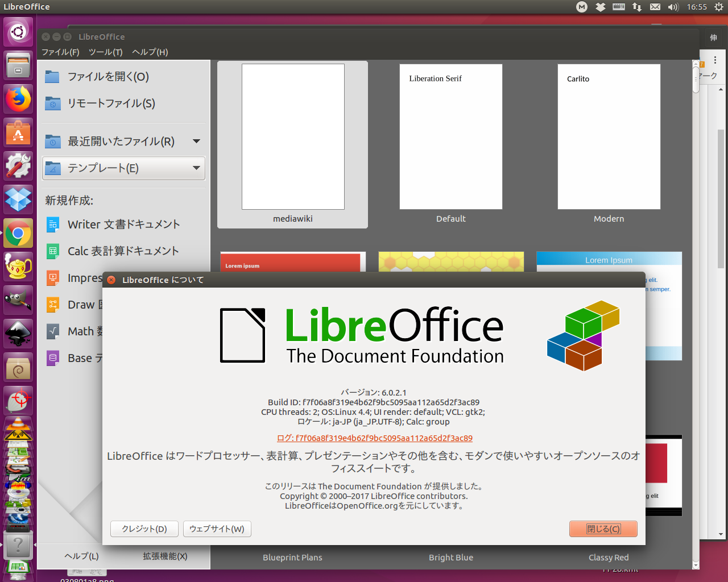Open the Dropbox tray indicator
Viewport: 728px width, 582px height.
(600, 7)
